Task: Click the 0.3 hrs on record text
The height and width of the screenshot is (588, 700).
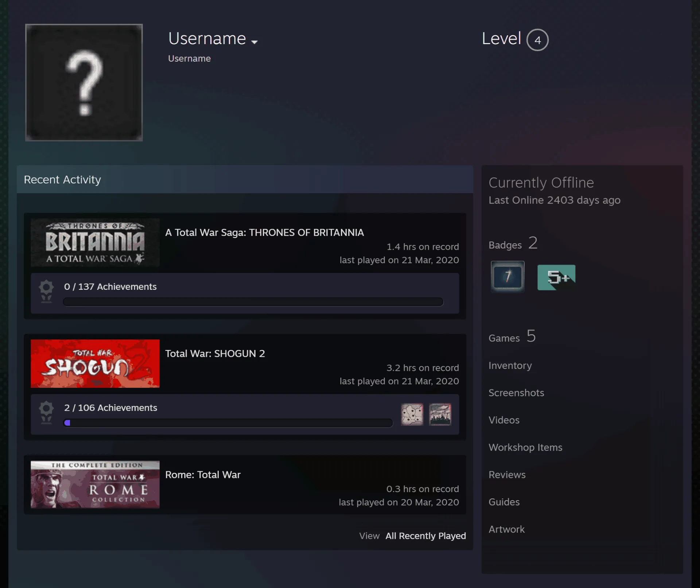Action: click(423, 489)
